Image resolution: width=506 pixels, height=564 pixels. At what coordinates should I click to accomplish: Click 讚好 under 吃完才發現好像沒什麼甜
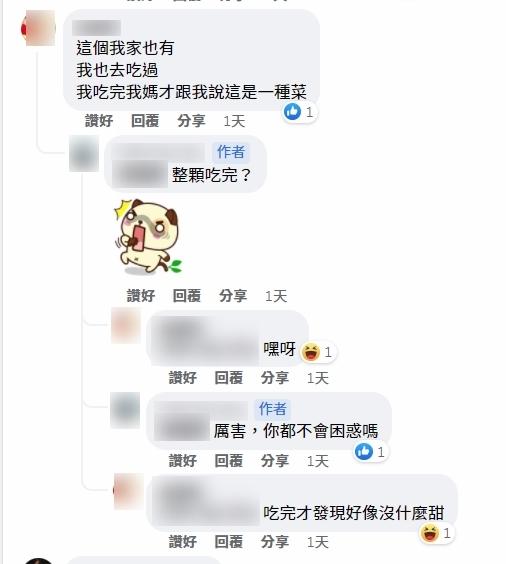(183, 542)
